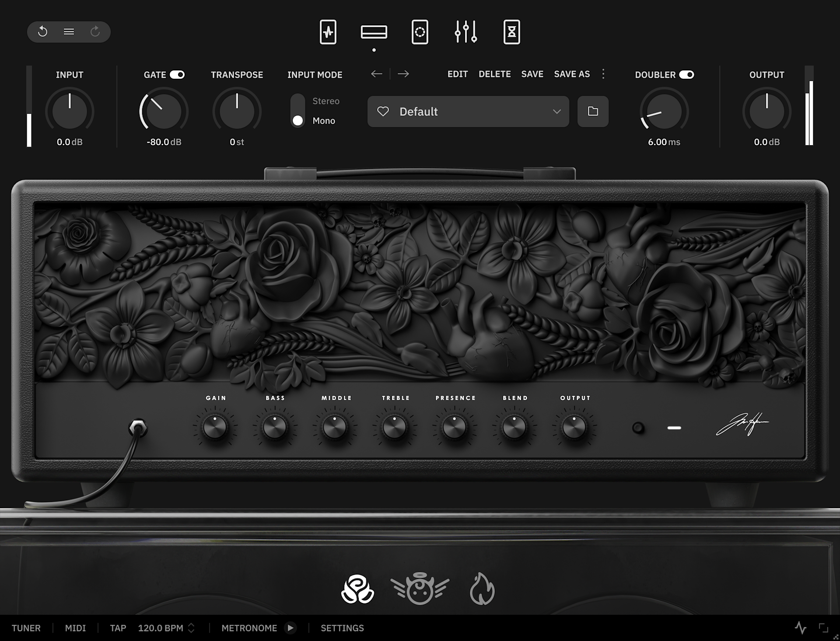
Task: Click the 0.0 dB input value
Action: point(70,142)
